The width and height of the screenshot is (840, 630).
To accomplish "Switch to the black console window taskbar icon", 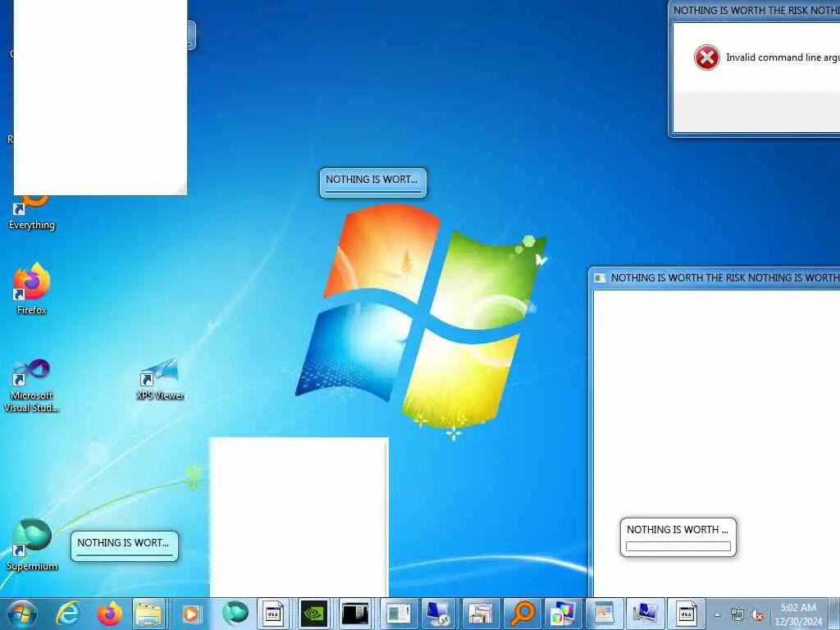I will click(x=355, y=614).
